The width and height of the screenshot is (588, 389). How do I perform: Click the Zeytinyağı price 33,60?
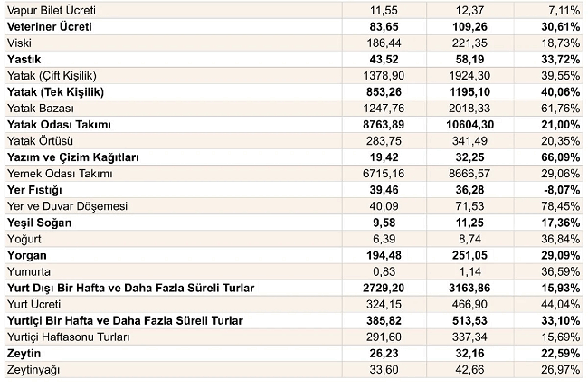[x=384, y=369]
